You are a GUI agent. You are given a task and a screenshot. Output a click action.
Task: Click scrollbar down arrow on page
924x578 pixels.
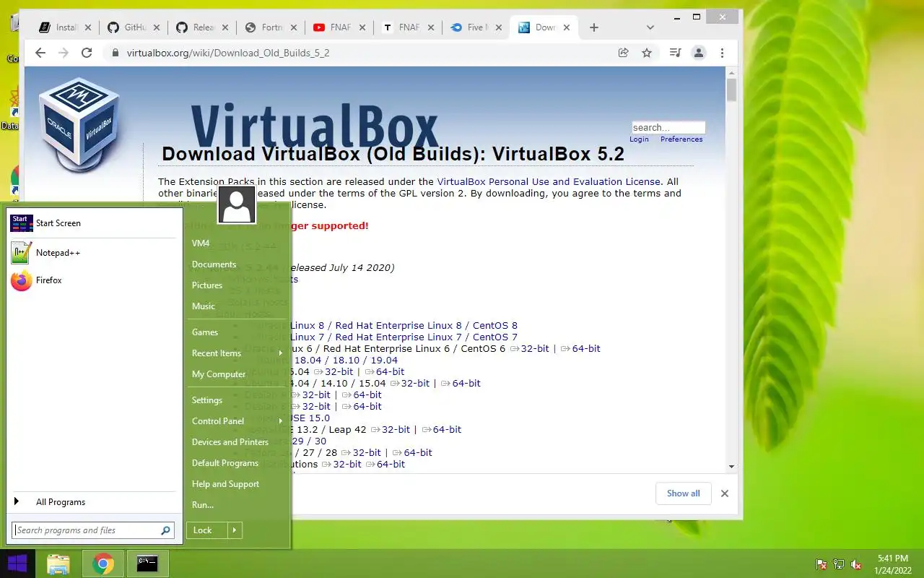731,467
